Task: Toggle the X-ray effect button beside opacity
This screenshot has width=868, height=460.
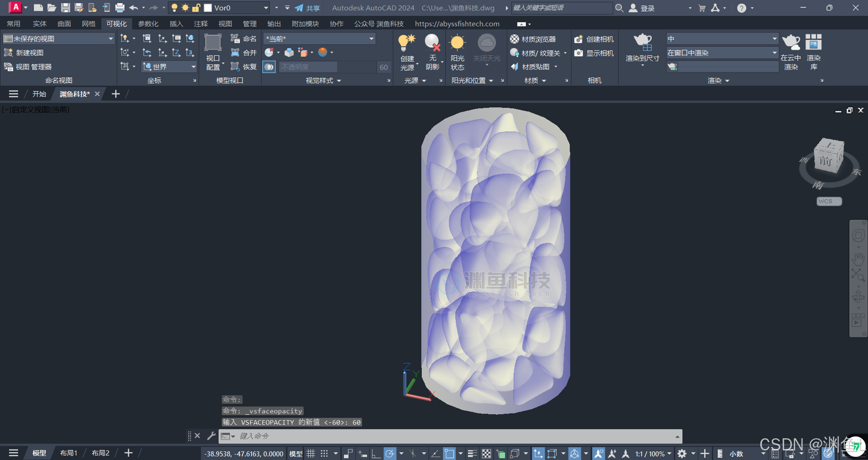Action: point(269,67)
